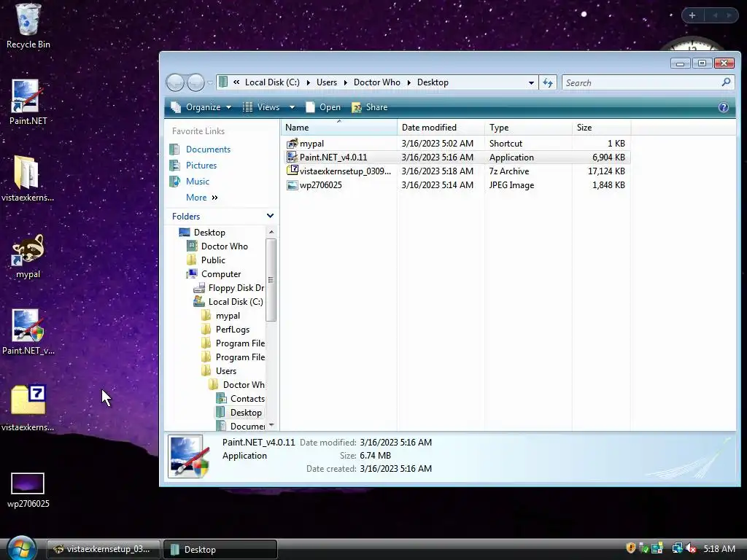Click the folder tree scroll up arrow
Viewport: 747px width, 560px height.
pos(271,232)
